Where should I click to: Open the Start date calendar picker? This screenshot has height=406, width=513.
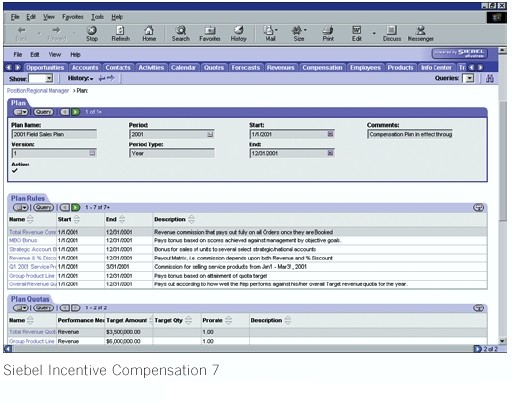coord(330,134)
